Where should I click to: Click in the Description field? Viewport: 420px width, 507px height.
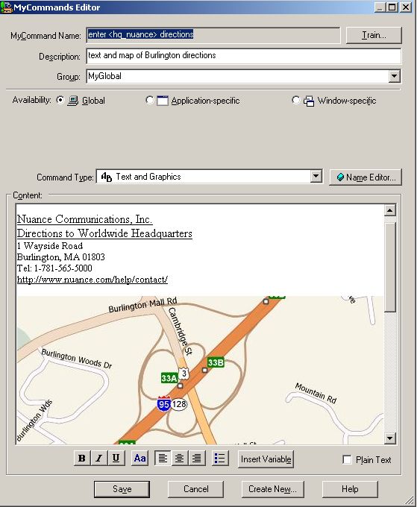(244, 56)
